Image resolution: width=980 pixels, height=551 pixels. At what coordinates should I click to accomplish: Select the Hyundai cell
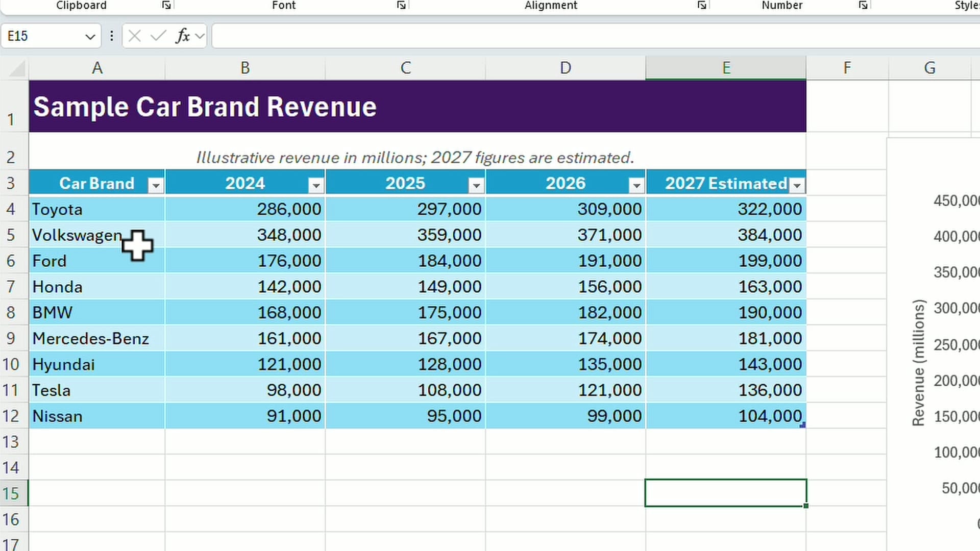97,364
